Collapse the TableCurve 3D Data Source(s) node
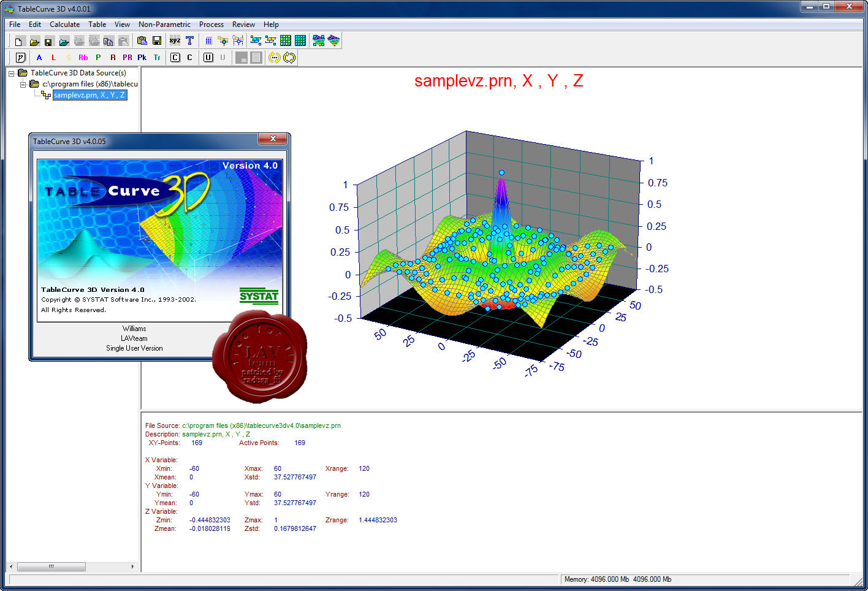Viewport: 868px width, 591px height. [x=11, y=73]
